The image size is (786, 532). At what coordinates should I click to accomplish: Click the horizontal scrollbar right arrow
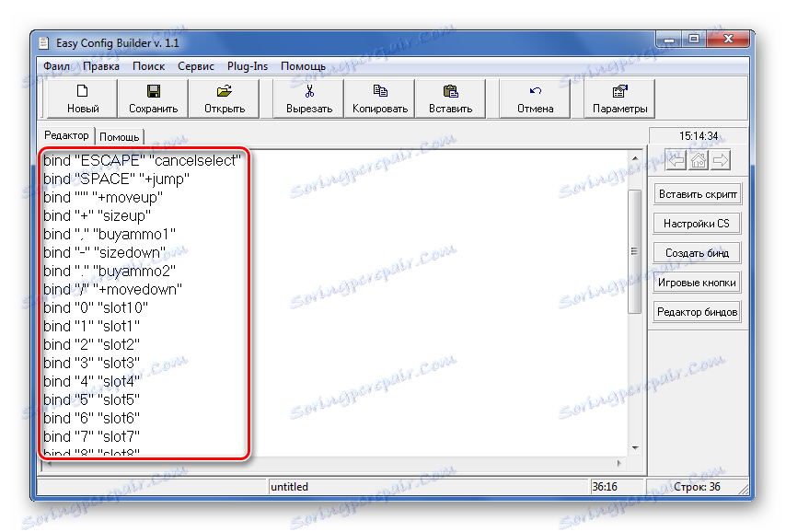tap(619, 463)
